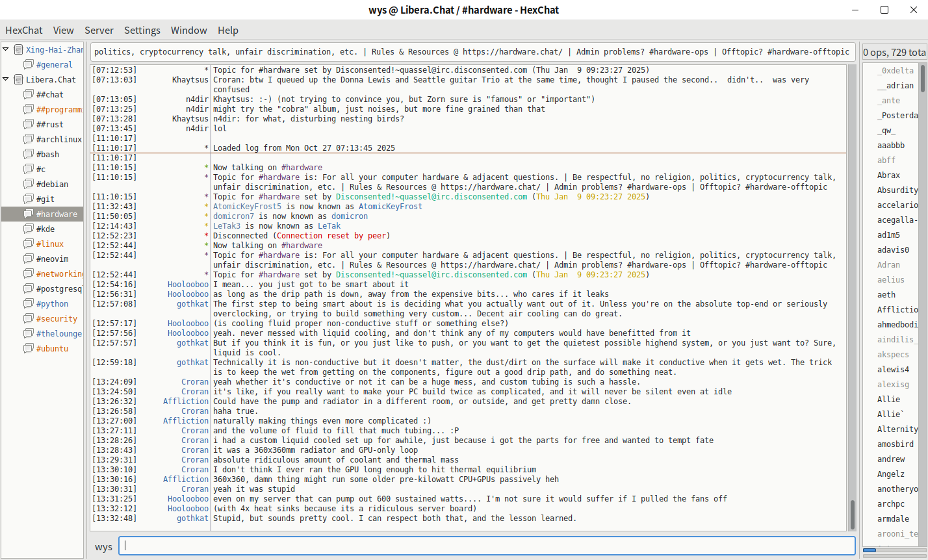Click the channel topic bar
Viewport: 928px width, 560px height.
tap(471, 52)
